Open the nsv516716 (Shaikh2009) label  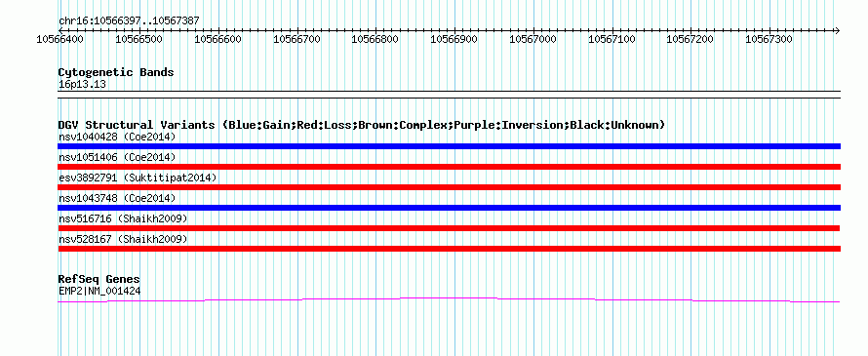pos(123,218)
